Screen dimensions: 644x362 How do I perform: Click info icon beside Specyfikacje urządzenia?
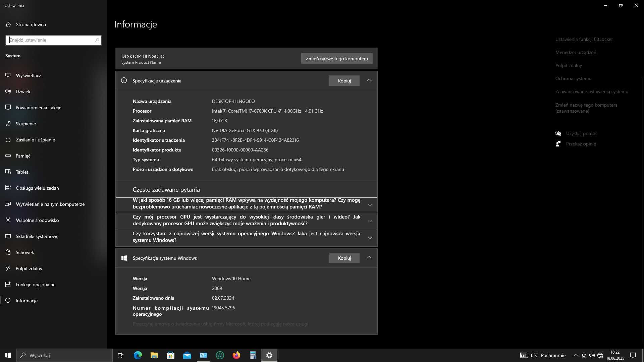pos(124,80)
